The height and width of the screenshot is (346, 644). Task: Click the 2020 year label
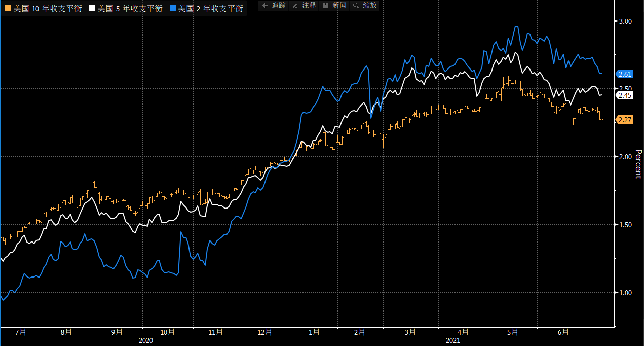(x=146, y=341)
